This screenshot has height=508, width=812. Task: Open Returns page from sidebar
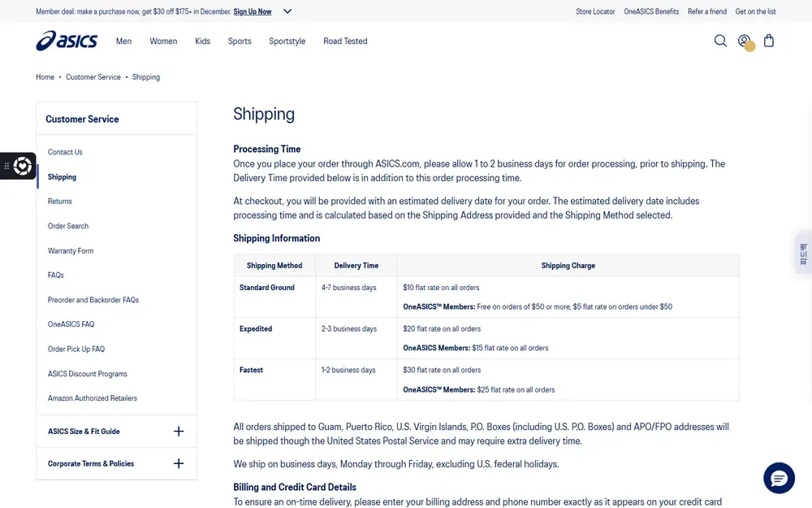click(60, 201)
